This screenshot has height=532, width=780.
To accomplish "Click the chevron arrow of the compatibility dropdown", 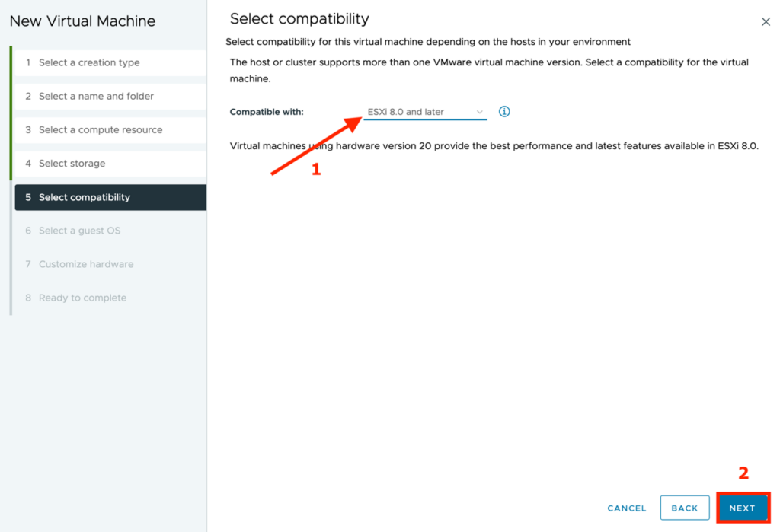I will (x=480, y=112).
